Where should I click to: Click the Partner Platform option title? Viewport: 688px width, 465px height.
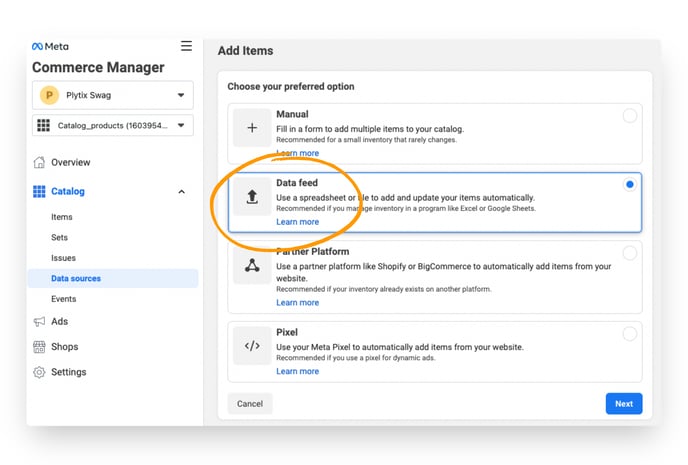pyautogui.click(x=313, y=252)
